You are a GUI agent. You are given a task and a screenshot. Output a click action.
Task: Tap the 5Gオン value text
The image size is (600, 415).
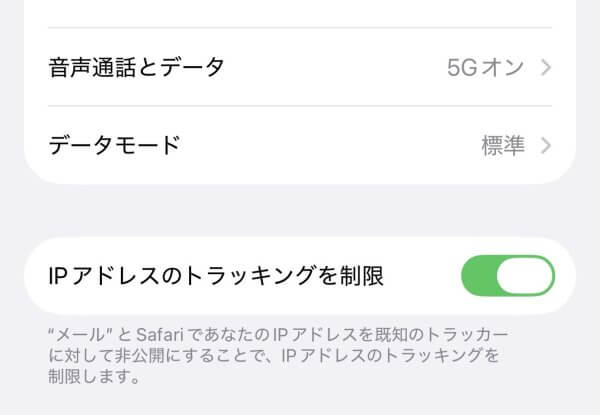pos(485,68)
